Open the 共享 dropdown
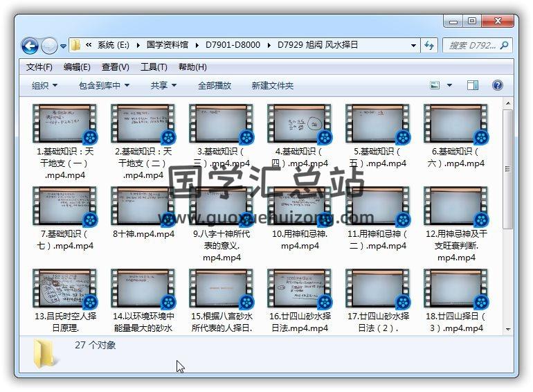Screen dimensions: 533x392 163,85
